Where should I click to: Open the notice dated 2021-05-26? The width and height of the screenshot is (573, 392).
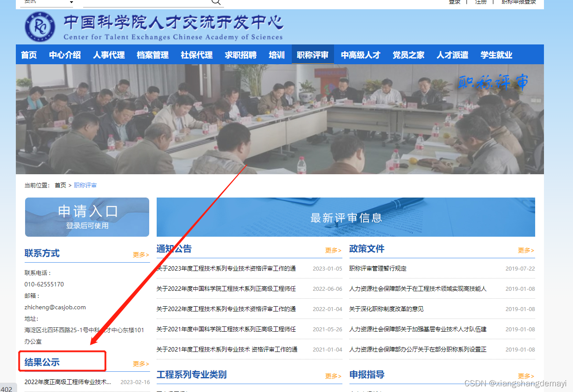click(226, 329)
